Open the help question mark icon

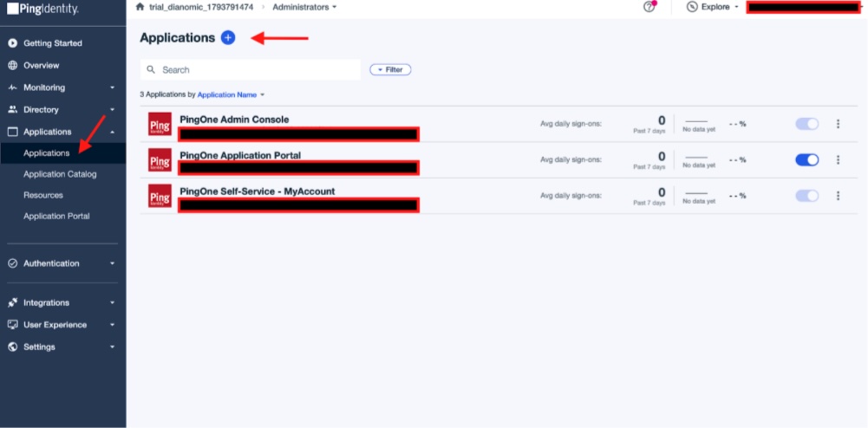(x=649, y=7)
